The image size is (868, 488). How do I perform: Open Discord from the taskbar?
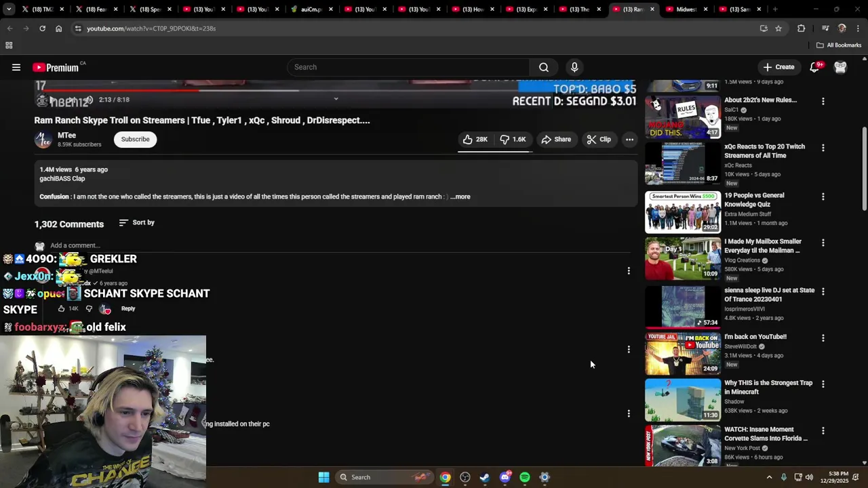505,477
